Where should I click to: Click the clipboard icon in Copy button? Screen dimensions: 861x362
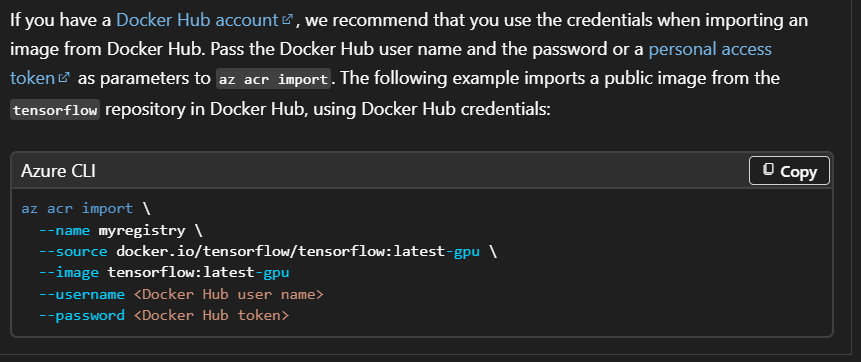pos(769,170)
